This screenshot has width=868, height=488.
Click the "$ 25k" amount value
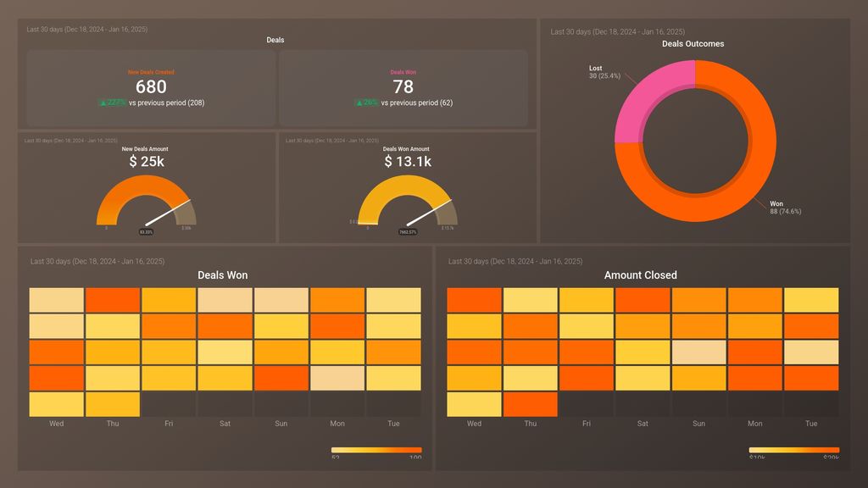147,162
